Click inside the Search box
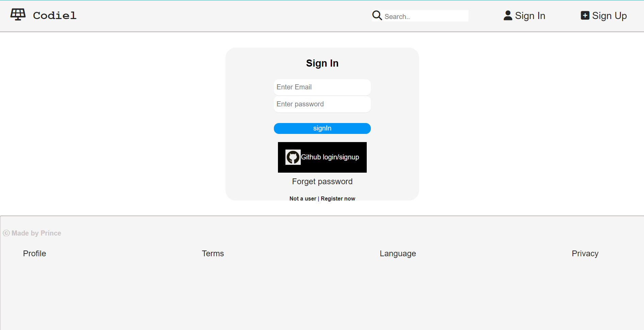 click(x=425, y=16)
